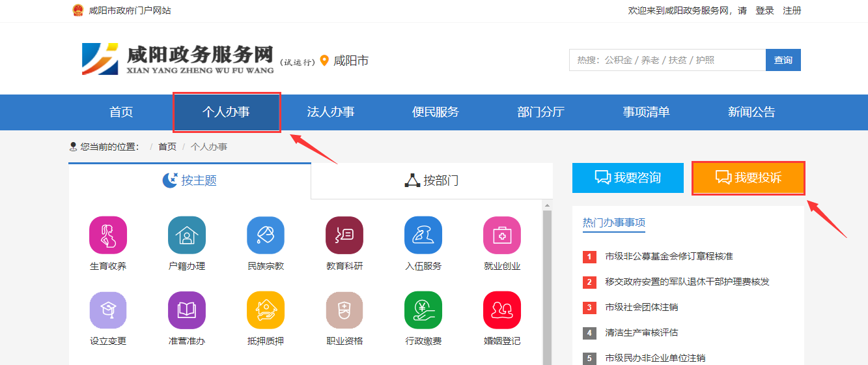The image size is (868, 365).
Task: Click the 抵押质押 icon
Action: (x=266, y=310)
